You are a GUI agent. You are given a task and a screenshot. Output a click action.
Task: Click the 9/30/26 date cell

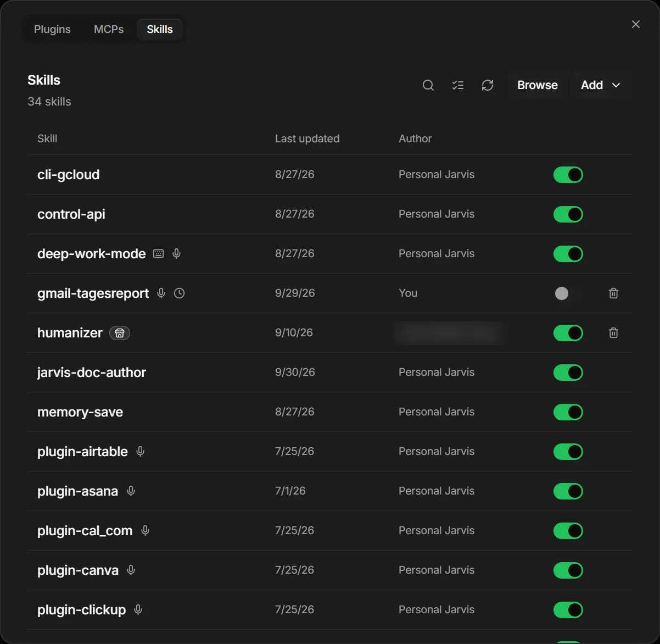[295, 372]
